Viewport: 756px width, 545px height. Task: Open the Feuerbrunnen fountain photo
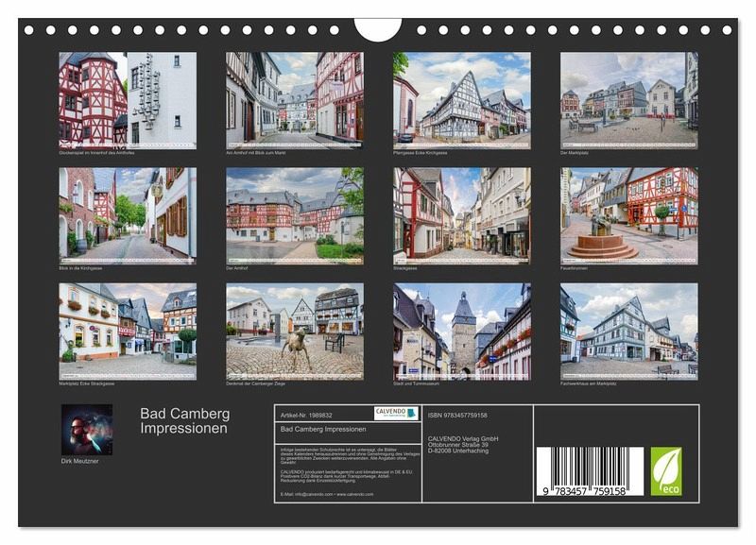click(628, 214)
